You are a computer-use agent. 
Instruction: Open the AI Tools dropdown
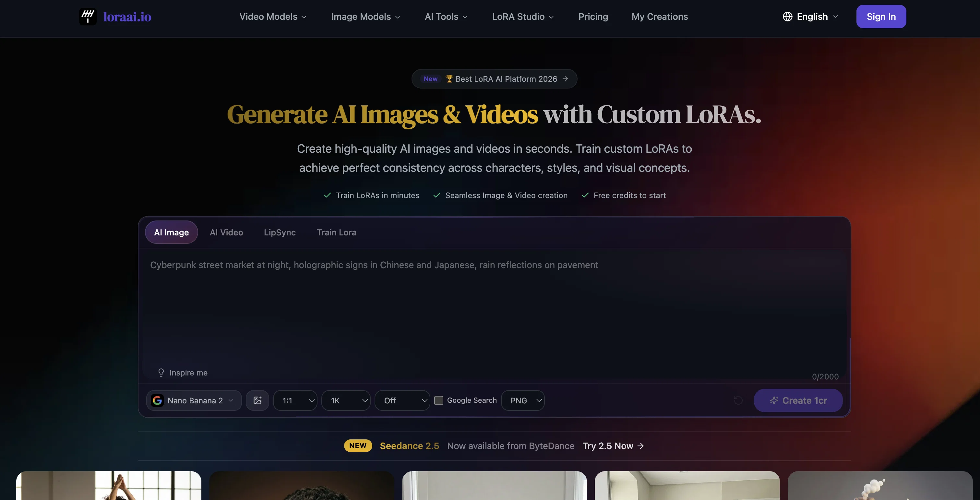point(446,16)
